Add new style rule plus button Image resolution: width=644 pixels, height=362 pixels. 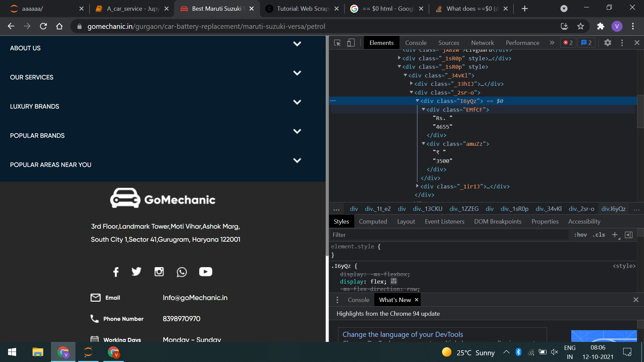(615, 235)
